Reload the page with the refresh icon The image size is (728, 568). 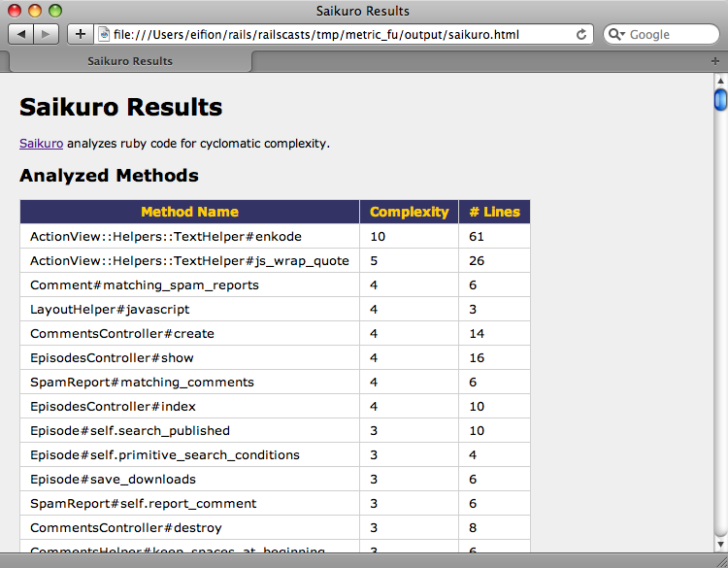coord(580,34)
